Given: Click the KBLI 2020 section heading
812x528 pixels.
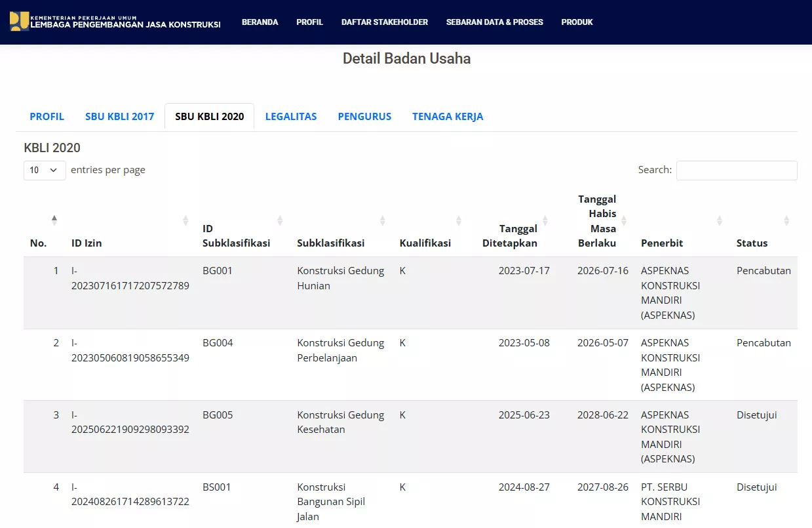Looking at the screenshot, I should (52, 148).
